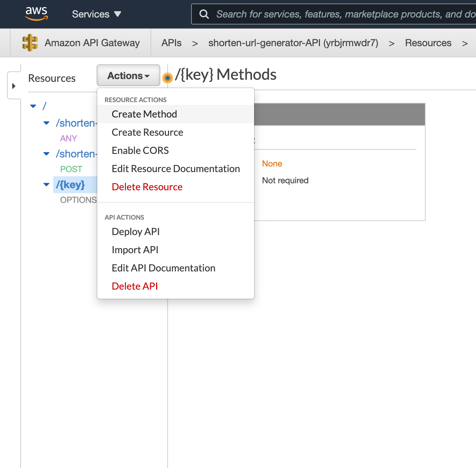Image resolution: width=476 pixels, height=468 pixels.
Task: Expand the collapsed left side panel arrow
Action: (14, 86)
